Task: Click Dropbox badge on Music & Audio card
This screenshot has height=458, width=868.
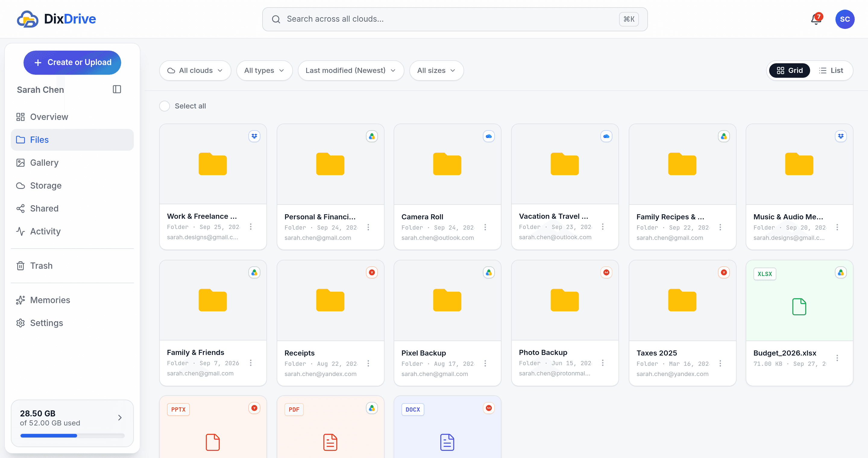Action: click(841, 136)
